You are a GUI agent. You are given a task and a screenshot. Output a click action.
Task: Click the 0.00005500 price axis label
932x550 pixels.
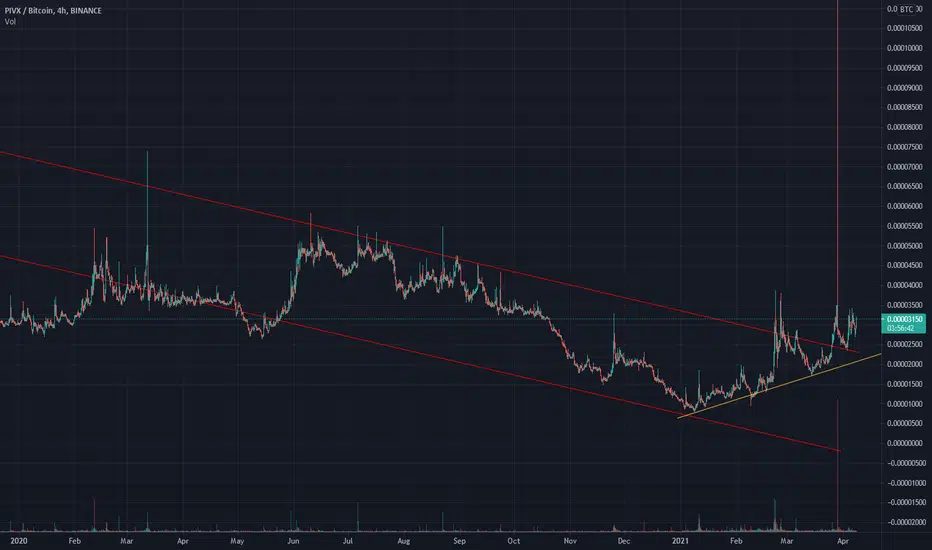(x=905, y=226)
